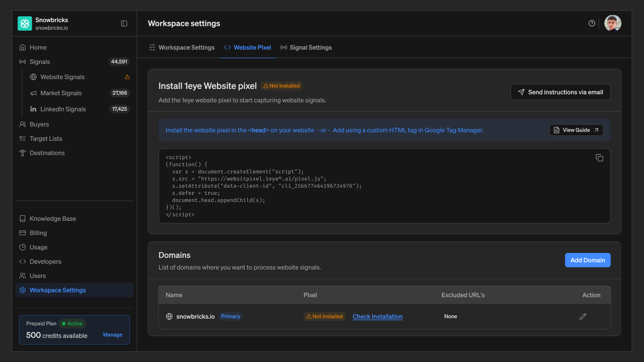Screen dimensions: 644x362
Task: Collapse the sidebar panel icon
Action: 124,24
